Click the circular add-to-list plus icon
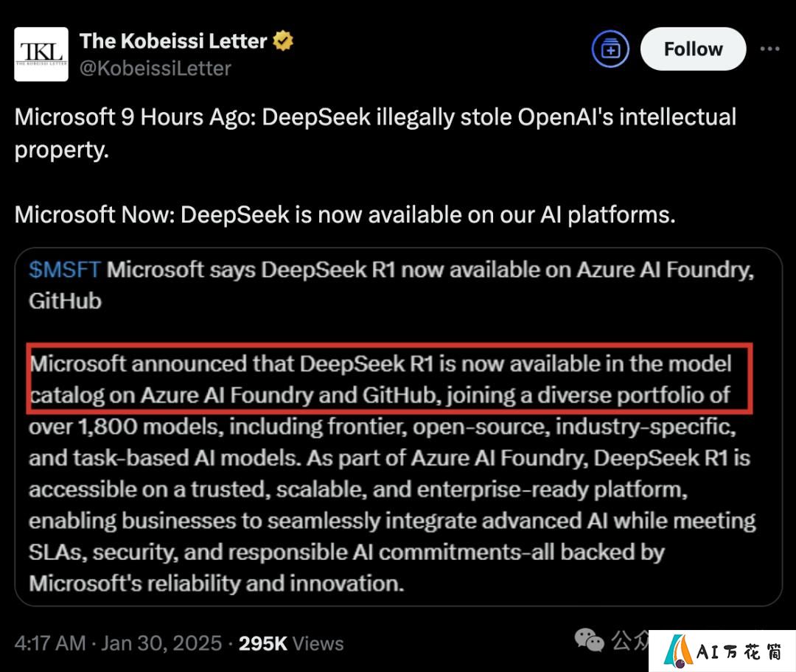Screen dimensions: 796x672 pyautogui.click(x=610, y=49)
